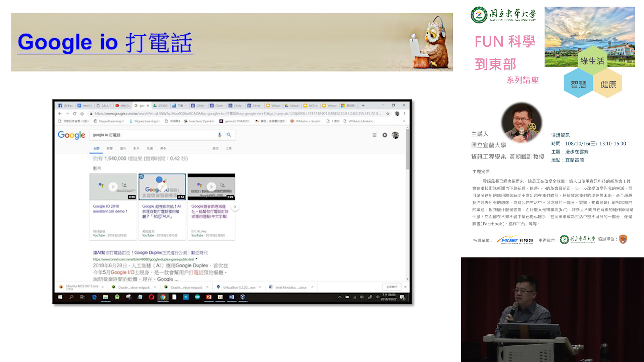Bookmark this page with star icon

(x=388, y=114)
